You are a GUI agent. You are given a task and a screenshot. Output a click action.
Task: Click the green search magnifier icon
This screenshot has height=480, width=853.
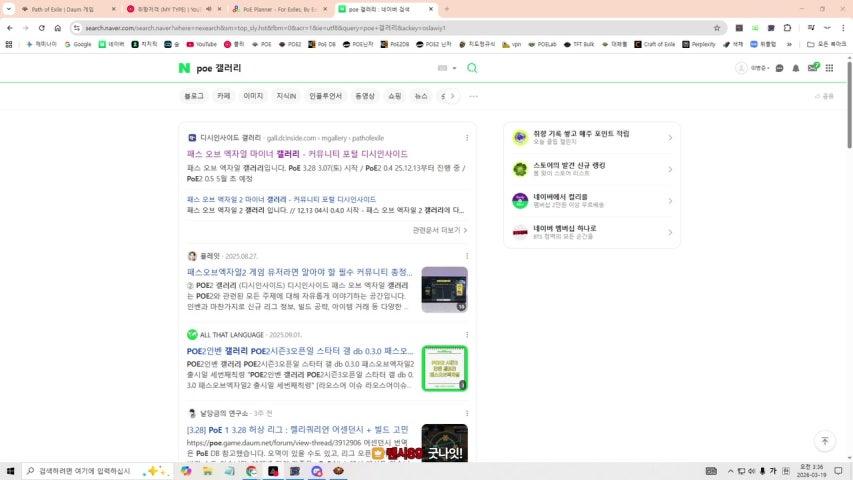click(x=472, y=68)
